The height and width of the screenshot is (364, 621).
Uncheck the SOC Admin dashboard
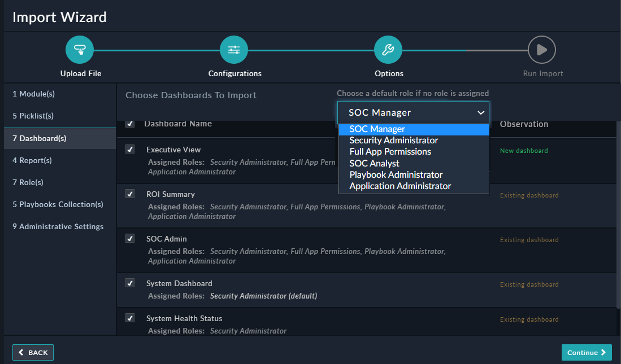click(130, 238)
